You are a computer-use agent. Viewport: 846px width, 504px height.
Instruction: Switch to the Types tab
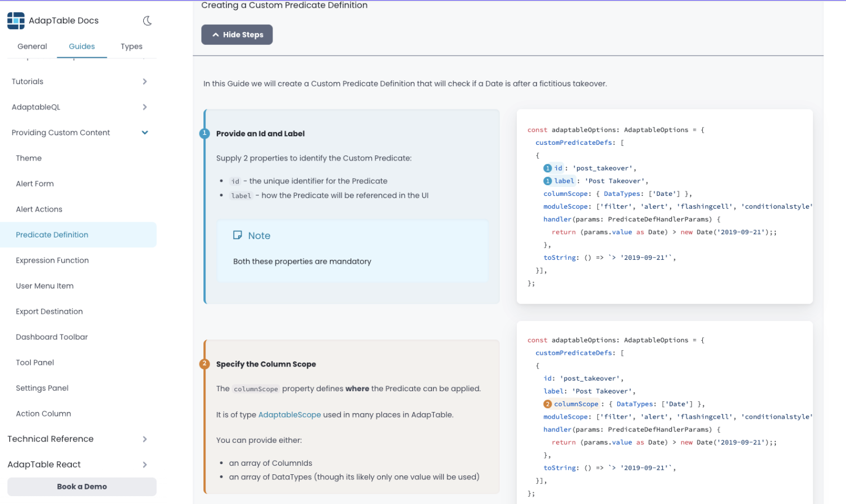(x=131, y=47)
